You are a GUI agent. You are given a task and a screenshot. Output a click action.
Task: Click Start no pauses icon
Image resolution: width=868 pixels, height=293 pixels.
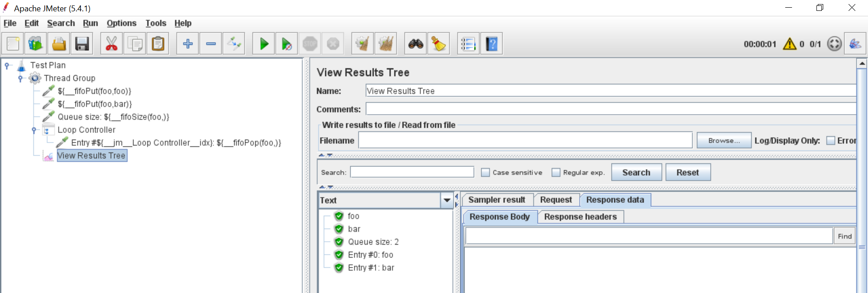tap(287, 44)
